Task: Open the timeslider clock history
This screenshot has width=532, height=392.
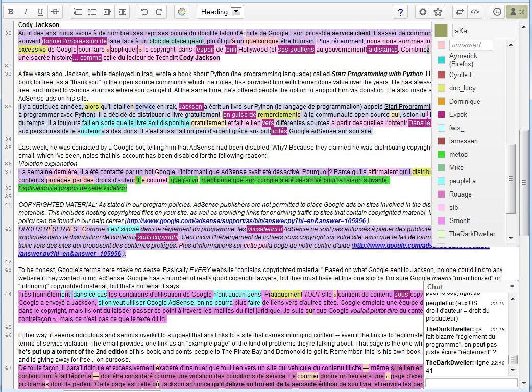Action: [497, 12]
